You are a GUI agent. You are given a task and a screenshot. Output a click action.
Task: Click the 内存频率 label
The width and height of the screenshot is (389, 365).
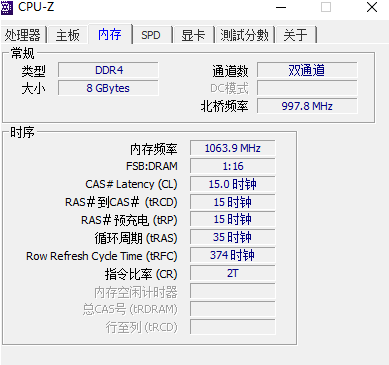click(154, 149)
